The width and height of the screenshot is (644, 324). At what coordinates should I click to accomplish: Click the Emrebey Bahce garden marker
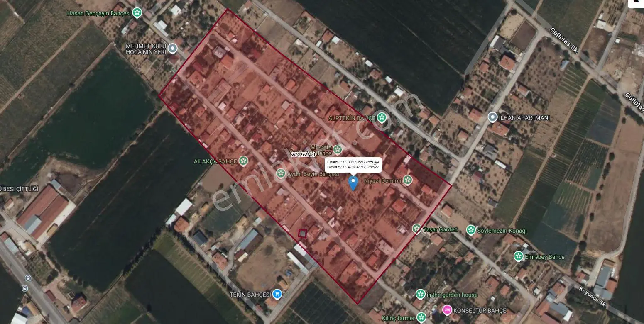(x=518, y=256)
